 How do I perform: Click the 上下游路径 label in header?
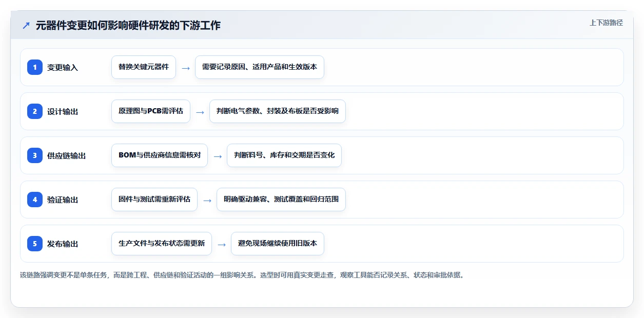(606, 23)
